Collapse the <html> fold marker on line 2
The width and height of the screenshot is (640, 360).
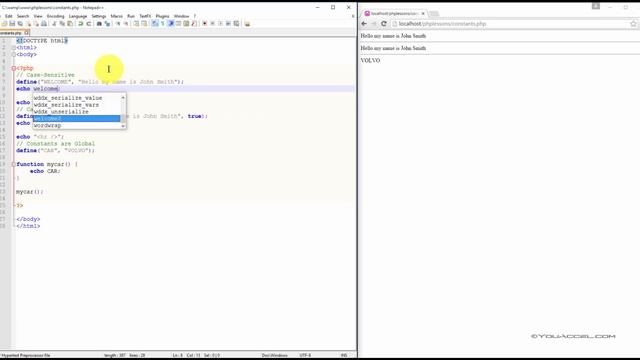point(13,48)
